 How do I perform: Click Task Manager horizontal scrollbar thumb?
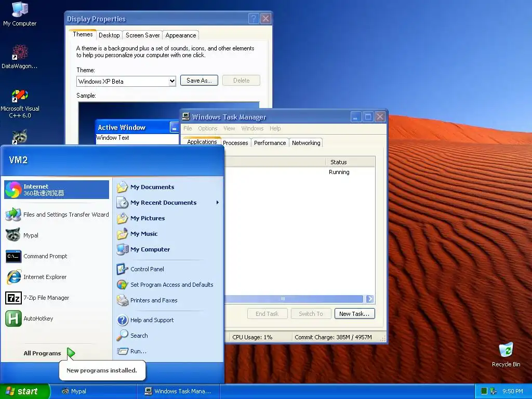pos(294,299)
